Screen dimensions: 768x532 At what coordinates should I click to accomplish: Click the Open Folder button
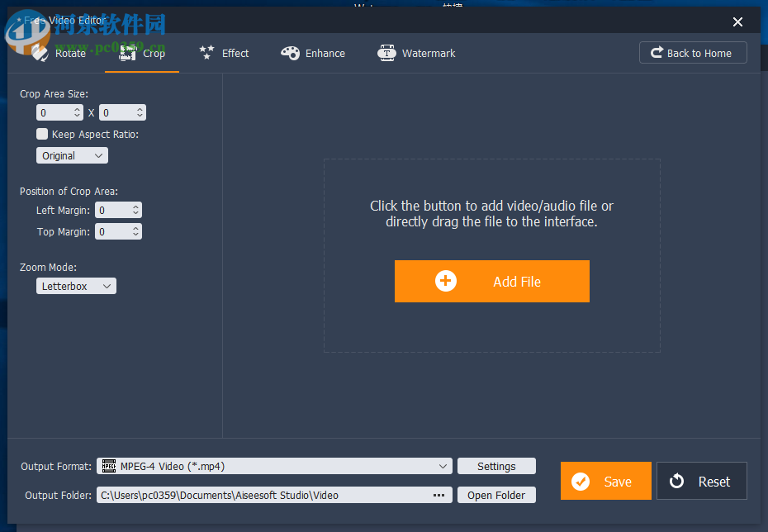point(496,495)
